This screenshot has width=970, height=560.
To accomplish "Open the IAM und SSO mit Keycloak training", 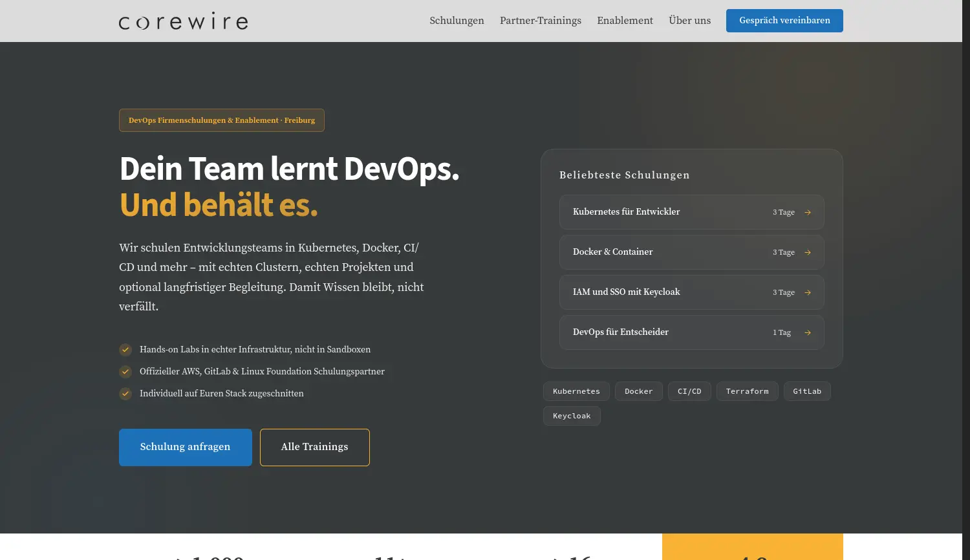I will (692, 292).
